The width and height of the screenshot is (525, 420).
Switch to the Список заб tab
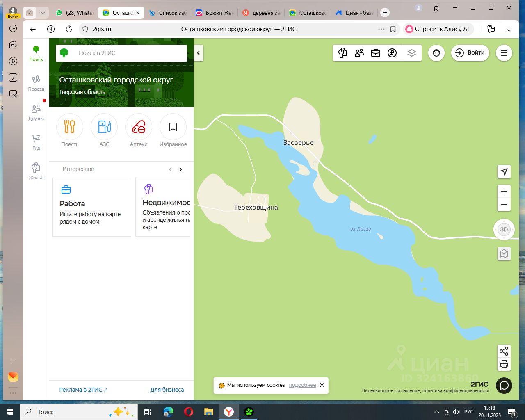point(167,13)
